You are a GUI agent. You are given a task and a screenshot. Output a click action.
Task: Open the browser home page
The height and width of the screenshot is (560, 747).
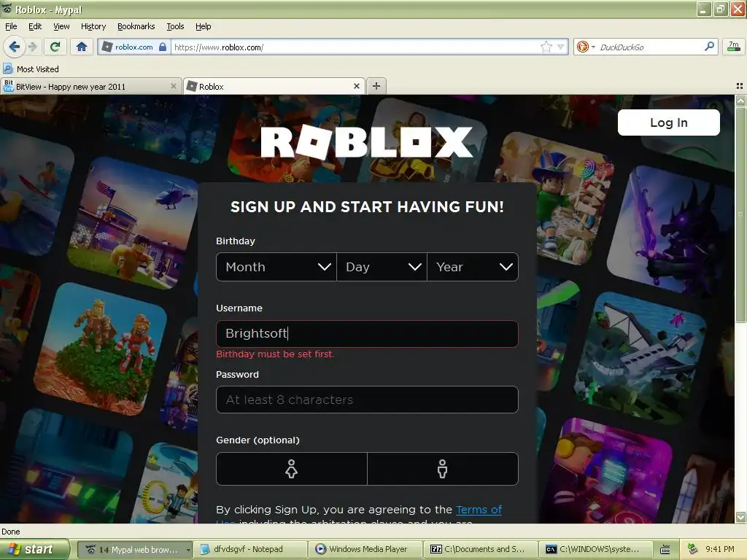click(82, 47)
